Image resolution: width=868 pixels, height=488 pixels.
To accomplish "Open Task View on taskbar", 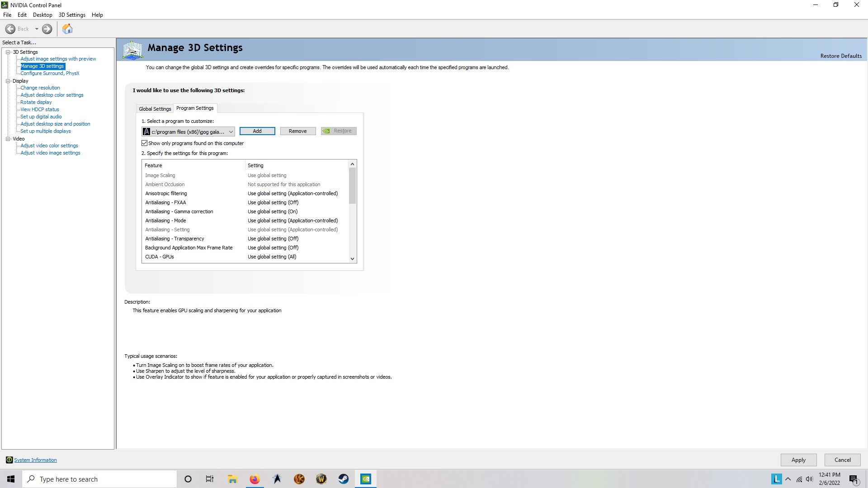I will click(x=210, y=479).
